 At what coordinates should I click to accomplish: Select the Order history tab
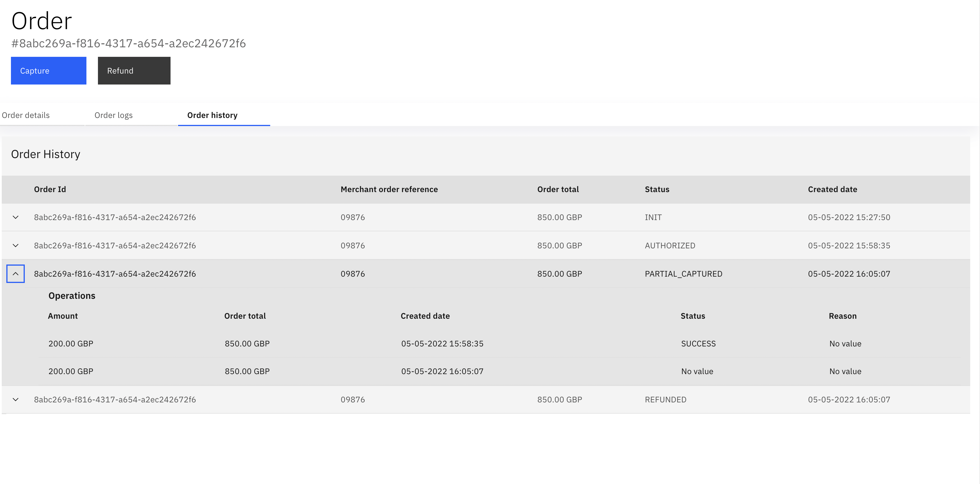[x=212, y=115]
